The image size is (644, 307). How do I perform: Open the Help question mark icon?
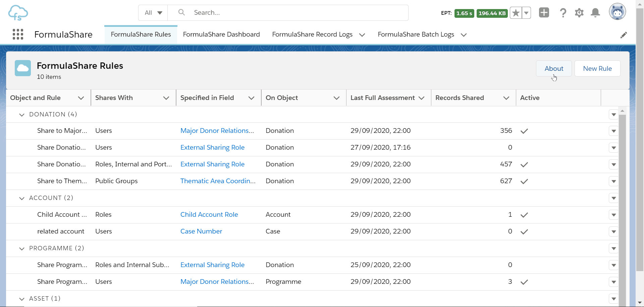563,13
